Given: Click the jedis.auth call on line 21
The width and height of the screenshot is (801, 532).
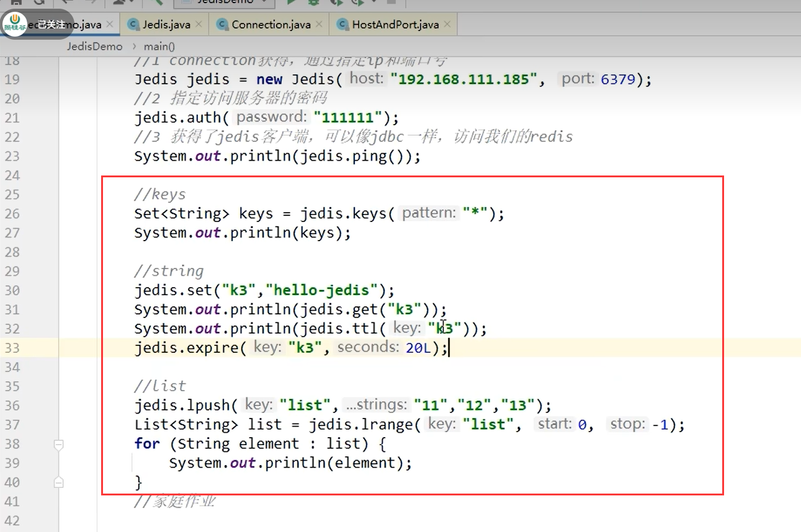Looking at the screenshot, I should point(177,118).
